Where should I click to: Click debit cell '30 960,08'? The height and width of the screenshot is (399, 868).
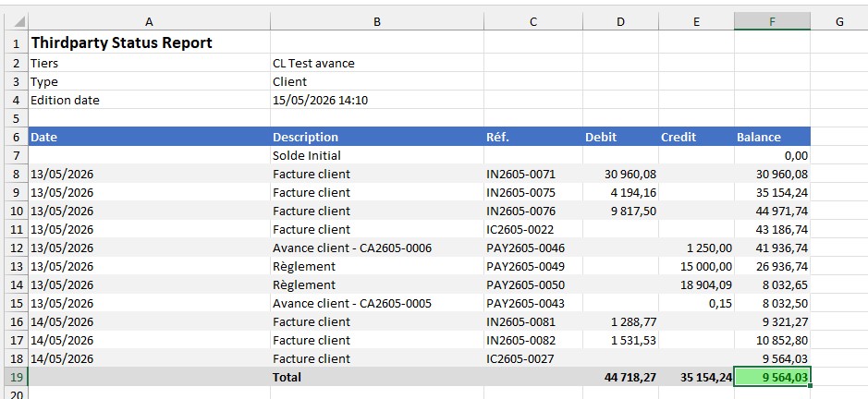pyautogui.click(x=620, y=174)
